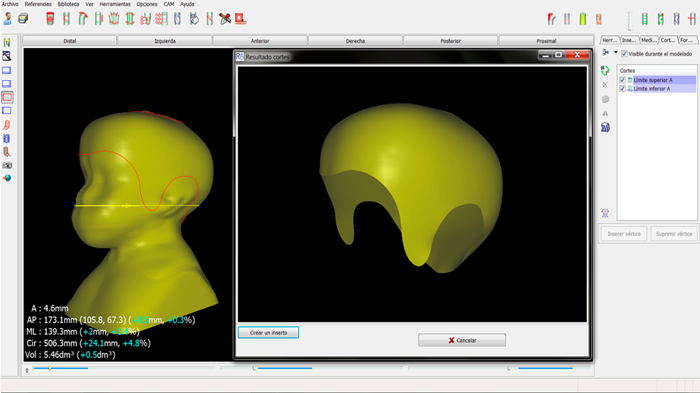The height and width of the screenshot is (393, 700).
Task: Switch to the 'Herr...' panel tab
Action: 610,40
